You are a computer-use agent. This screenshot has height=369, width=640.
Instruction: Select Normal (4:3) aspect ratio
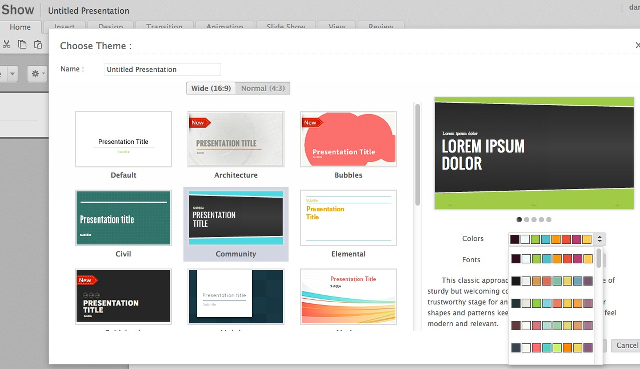pos(263,88)
